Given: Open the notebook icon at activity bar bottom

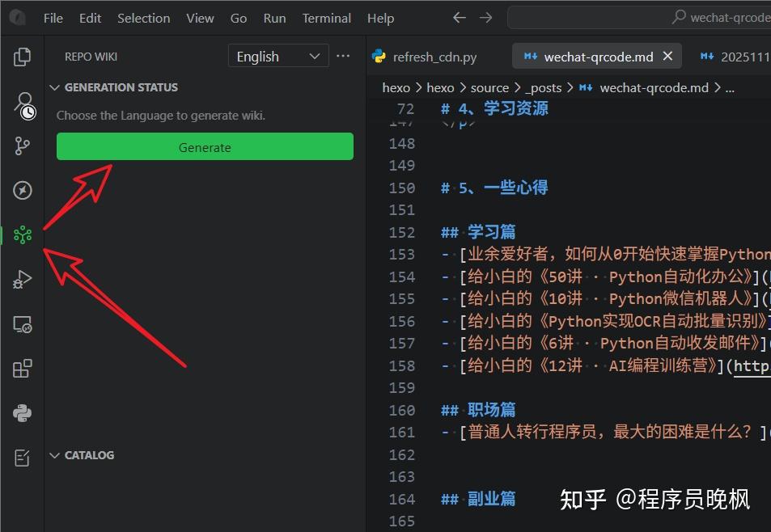Looking at the screenshot, I should point(22,456).
